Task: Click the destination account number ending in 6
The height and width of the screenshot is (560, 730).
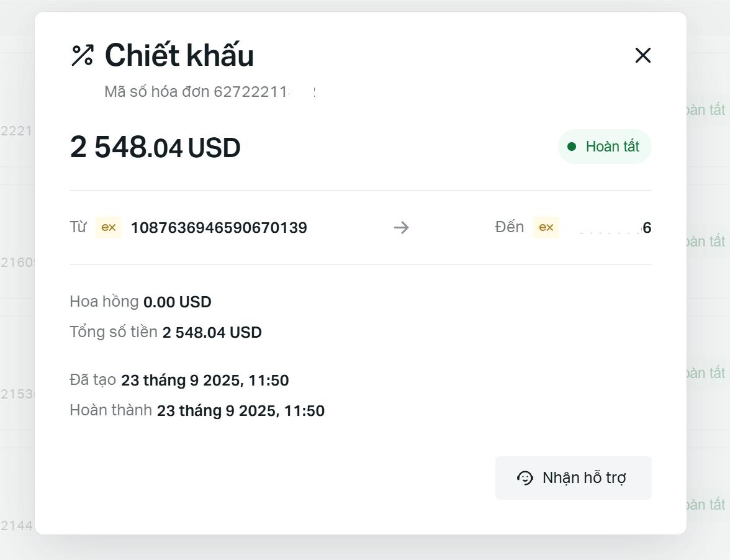Action: (646, 228)
